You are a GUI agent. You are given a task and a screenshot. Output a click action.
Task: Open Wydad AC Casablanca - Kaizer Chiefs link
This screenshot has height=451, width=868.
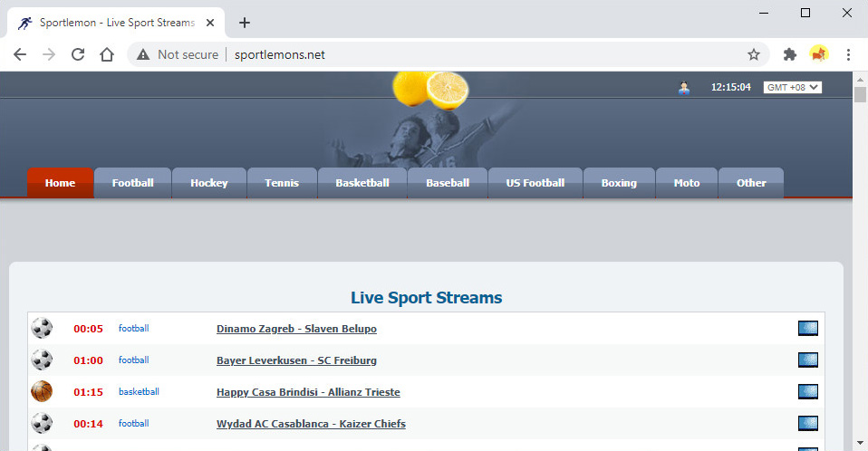click(311, 424)
